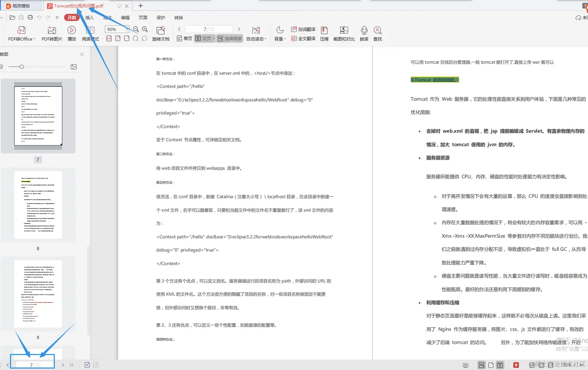Click the open file folder icon

coord(12,17)
